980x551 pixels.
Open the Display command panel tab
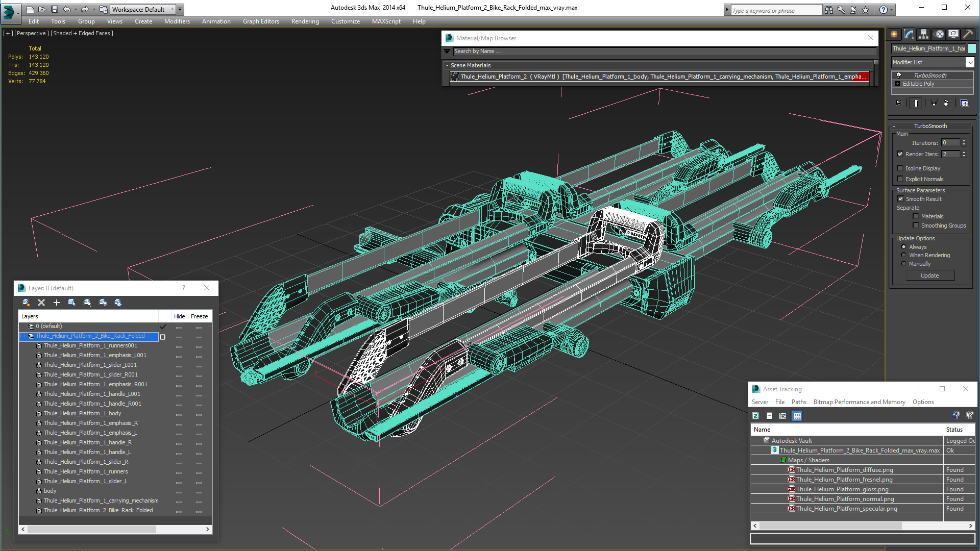[953, 34]
